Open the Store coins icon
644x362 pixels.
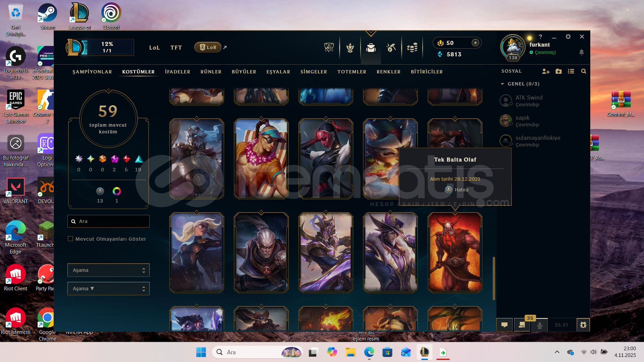point(412,48)
